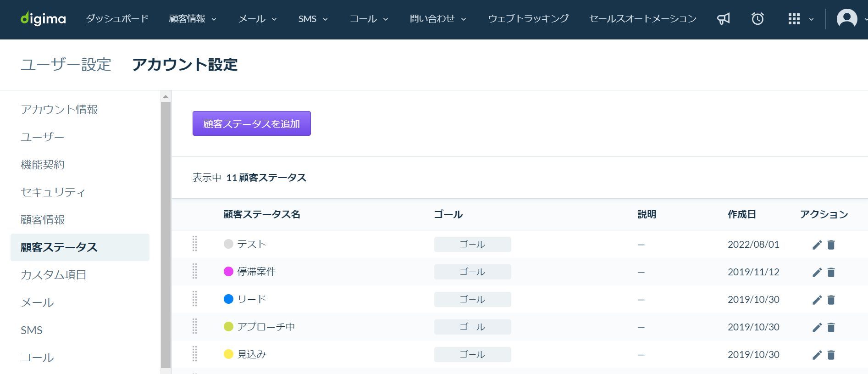Switch to the アカウント設定 tab
The height and width of the screenshot is (374, 868).
pyautogui.click(x=185, y=65)
